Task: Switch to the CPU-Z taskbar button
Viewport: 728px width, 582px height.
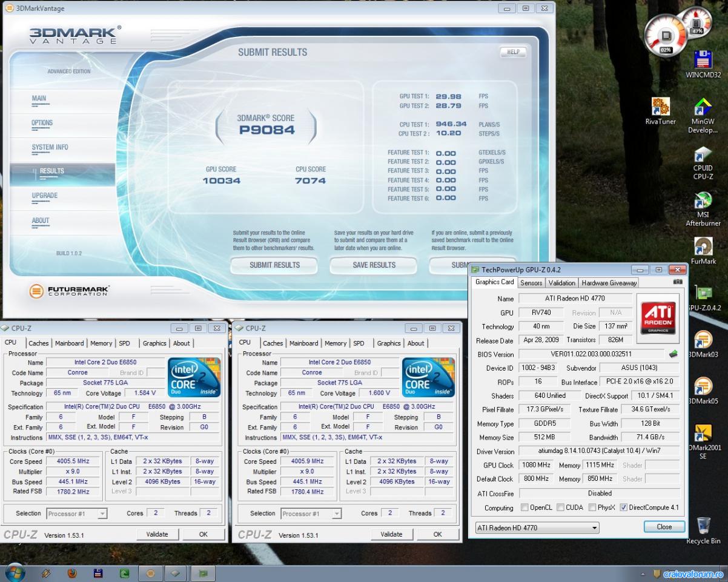Action: click(x=176, y=573)
